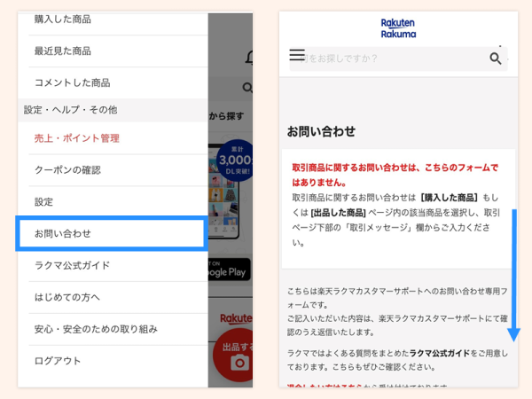Screen dimensions: 532x399
Task: Open はじめての方へ menu entry
Action: [x=113, y=297]
